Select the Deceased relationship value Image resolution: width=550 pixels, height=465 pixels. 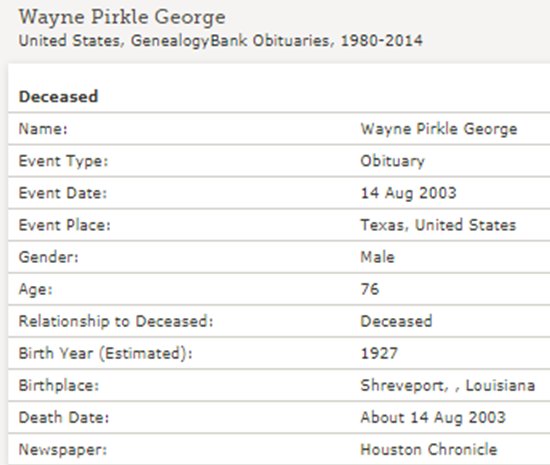coord(396,322)
